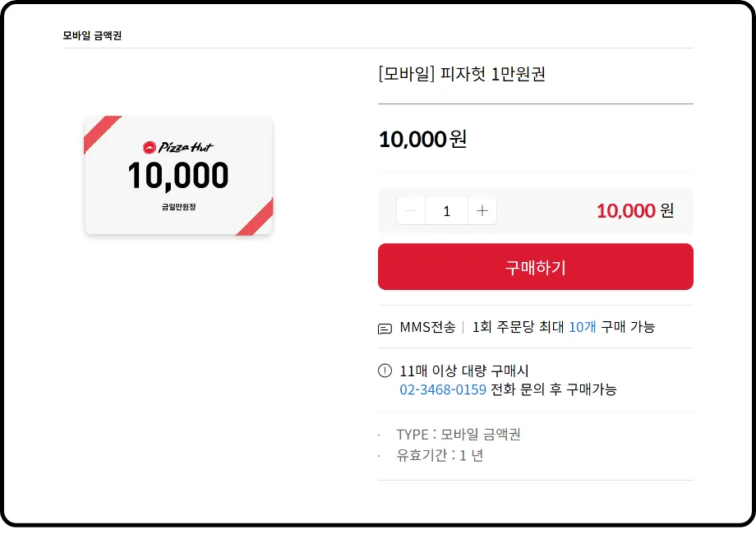The image size is (756, 534).
Task: Click the TYPE : 모바일 금액권 line
Action: click(459, 435)
